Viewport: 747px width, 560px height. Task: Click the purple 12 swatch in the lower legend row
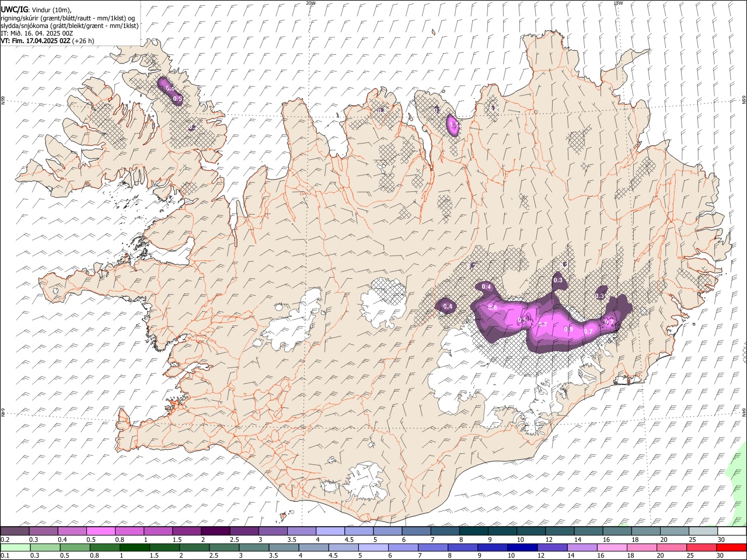pos(552,547)
